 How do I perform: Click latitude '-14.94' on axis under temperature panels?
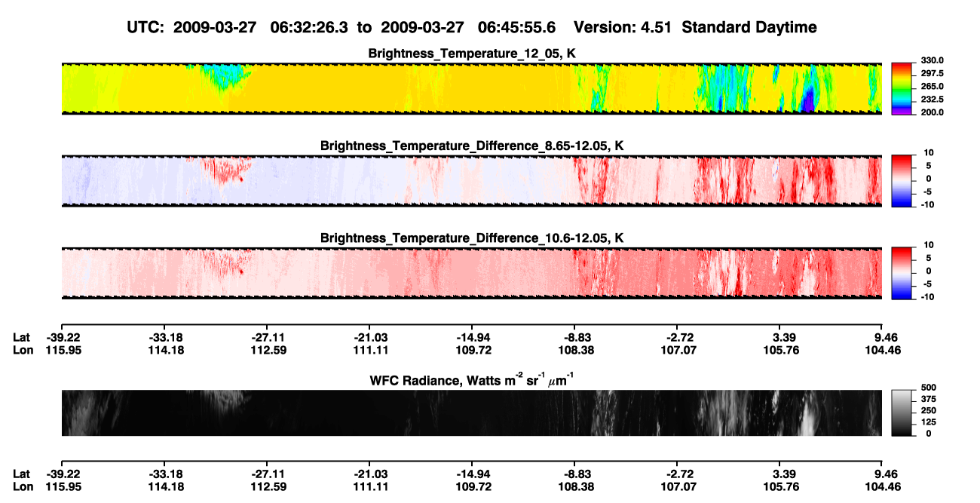472,337
